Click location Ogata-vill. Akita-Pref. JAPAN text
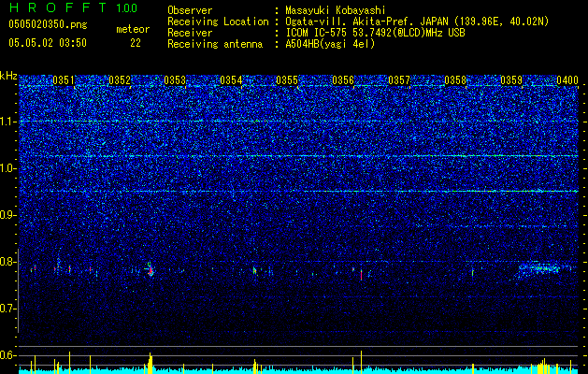 tap(417, 22)
